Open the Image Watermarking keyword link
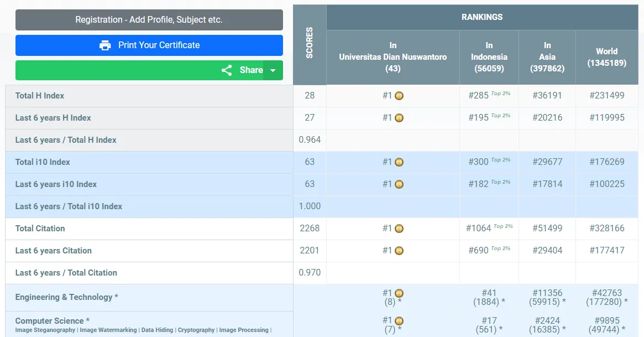Image resolution: width=644 pixels, height=337 pixels. 108,330
